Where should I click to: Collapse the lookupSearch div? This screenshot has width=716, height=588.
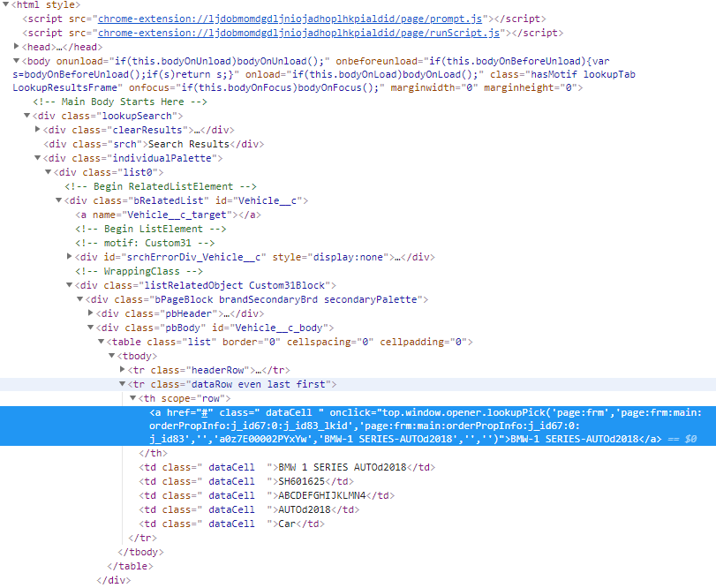[x=27, y=116]
